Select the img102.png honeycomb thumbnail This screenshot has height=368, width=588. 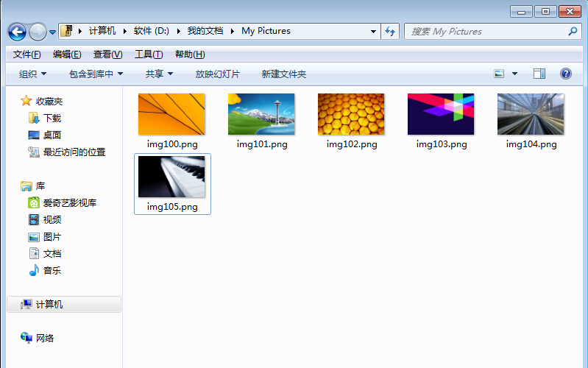pos(351,115)
